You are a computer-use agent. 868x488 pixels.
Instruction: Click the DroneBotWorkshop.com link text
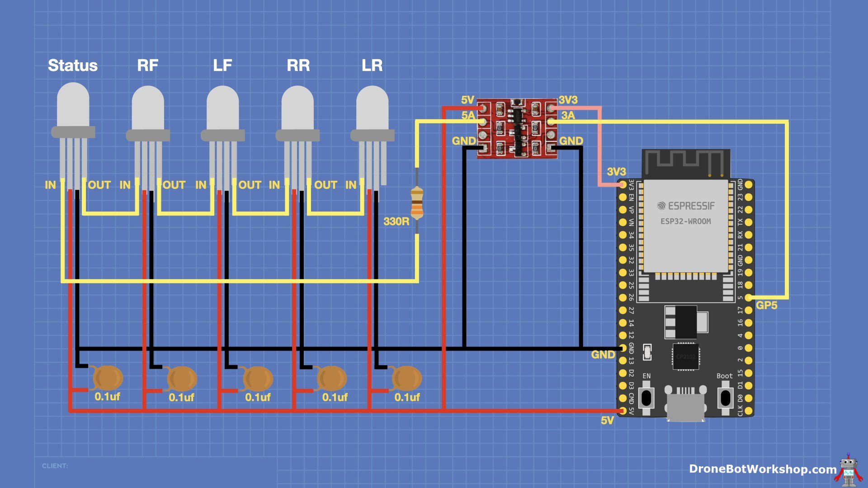(762, 469)
